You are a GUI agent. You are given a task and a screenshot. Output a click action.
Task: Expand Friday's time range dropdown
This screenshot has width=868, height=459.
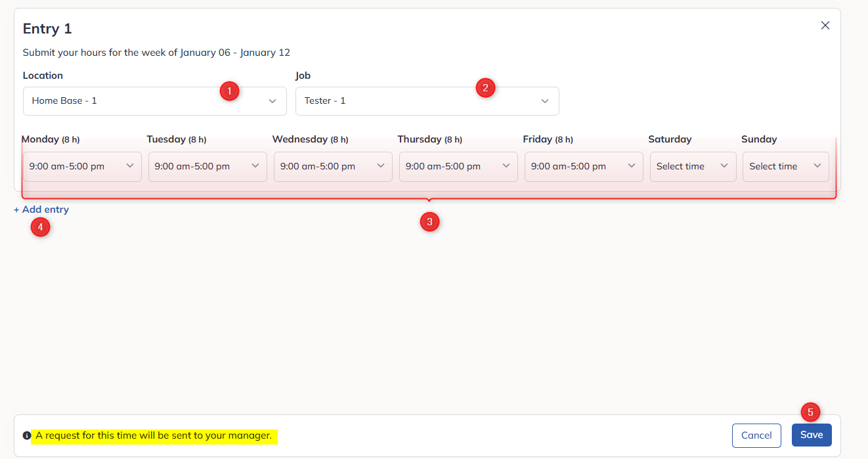[584, 167]
